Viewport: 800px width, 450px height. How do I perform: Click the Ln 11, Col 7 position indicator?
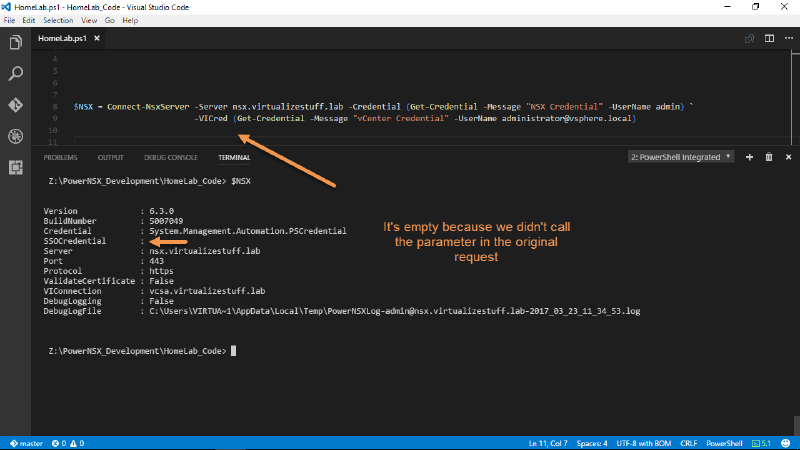coord(547,443)
